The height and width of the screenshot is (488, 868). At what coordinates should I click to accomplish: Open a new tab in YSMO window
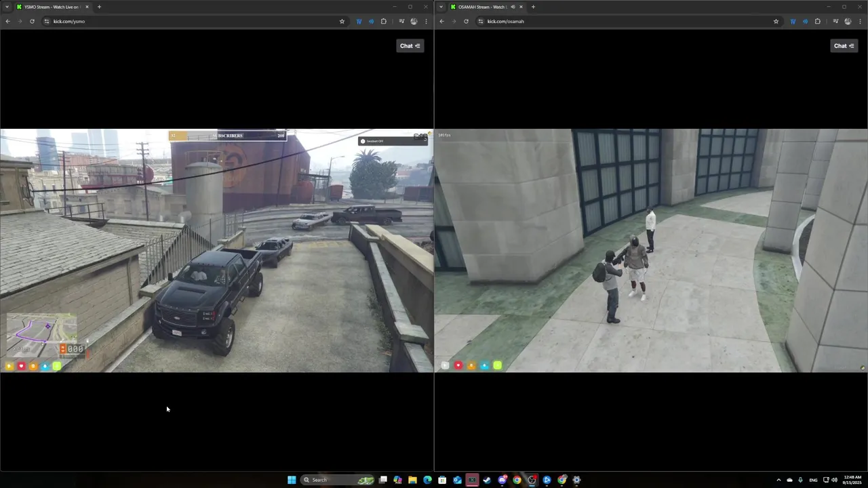click(x=99, y=7)
